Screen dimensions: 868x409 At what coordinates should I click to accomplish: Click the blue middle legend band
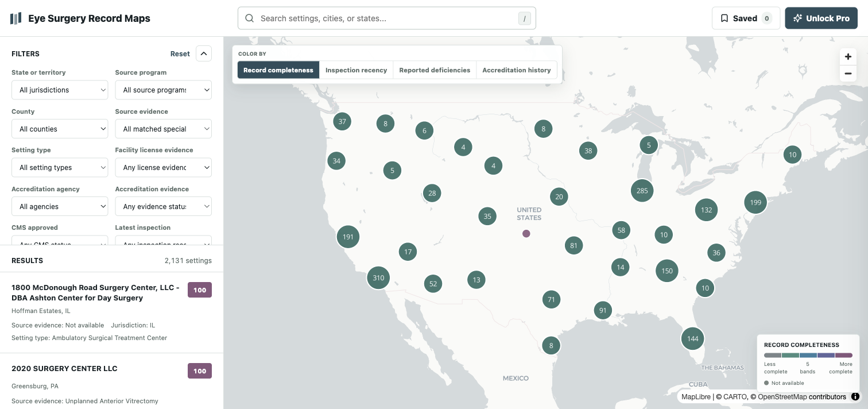pyautogui.click(x=808, y=356)
